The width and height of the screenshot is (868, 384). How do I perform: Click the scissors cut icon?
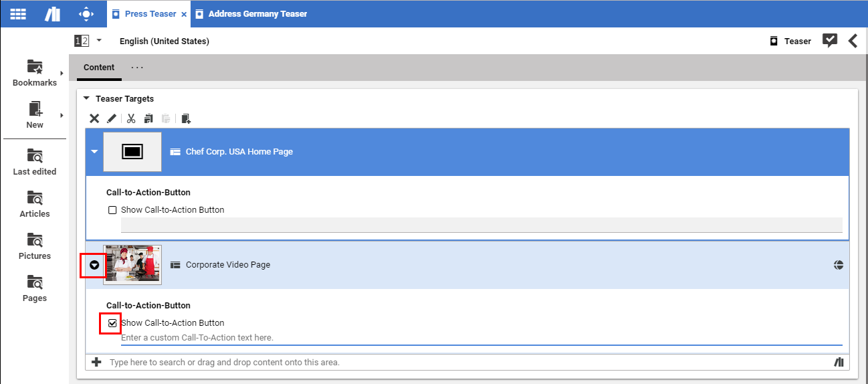[x=131, y=118]
